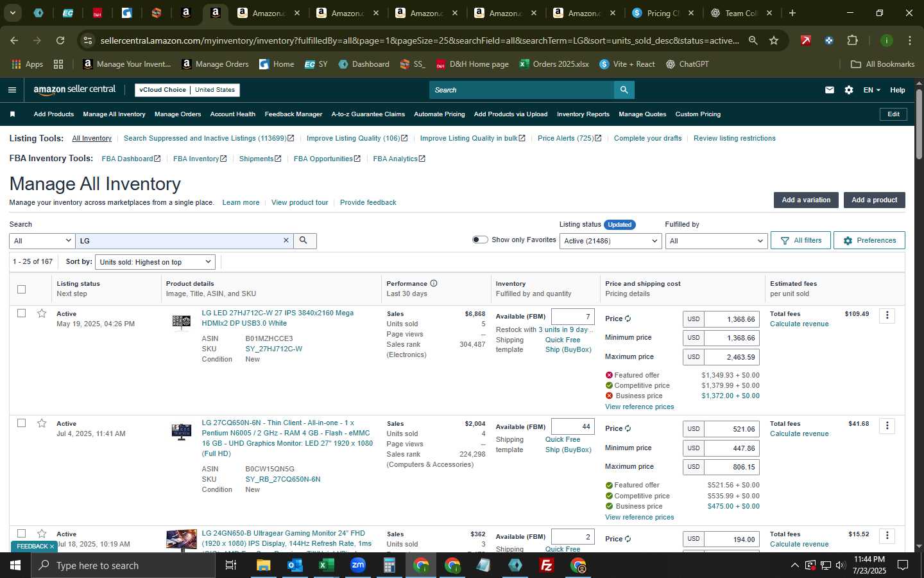Image resolution: width=924 pixels, height=578 pixels.
Task: Open the Seller Central hamburger menu
Action: [12, 90]
